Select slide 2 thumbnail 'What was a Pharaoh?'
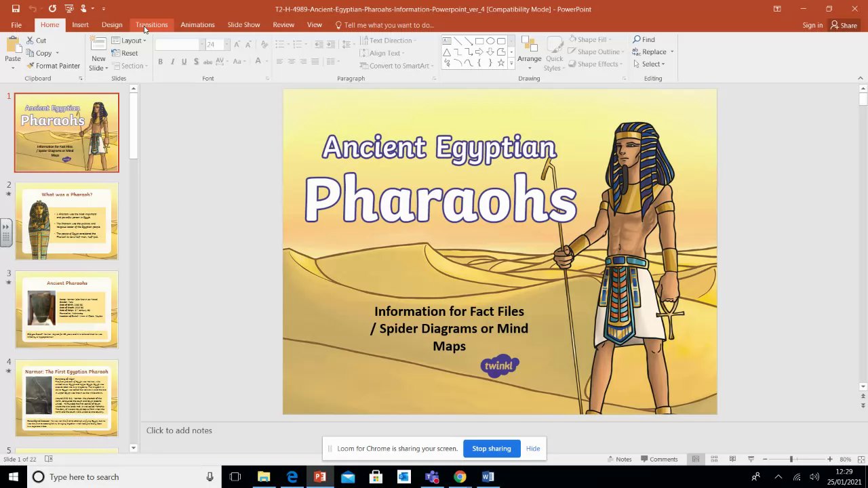Image resolution: width=868 pixels, height=488 pixels. coord(66,221)
